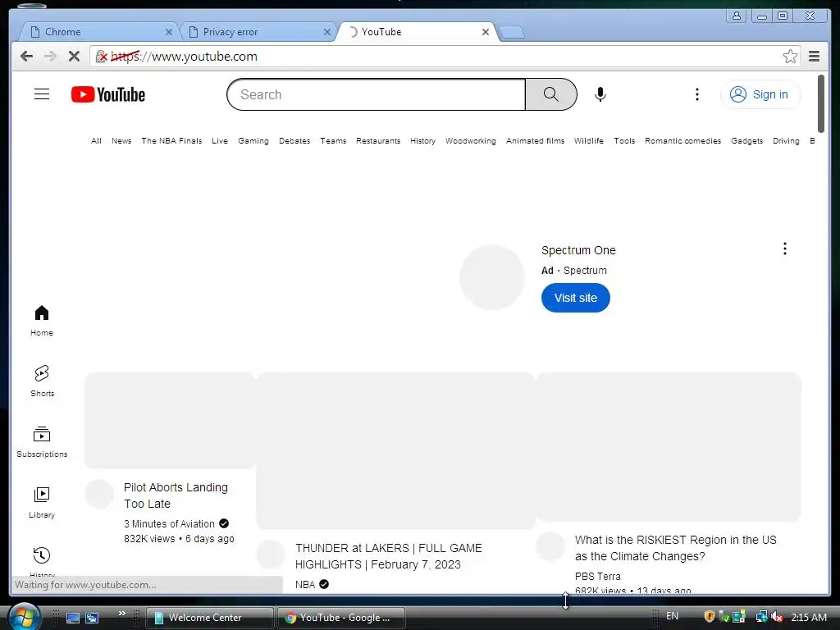Open a new tab button

pos(512,33)
